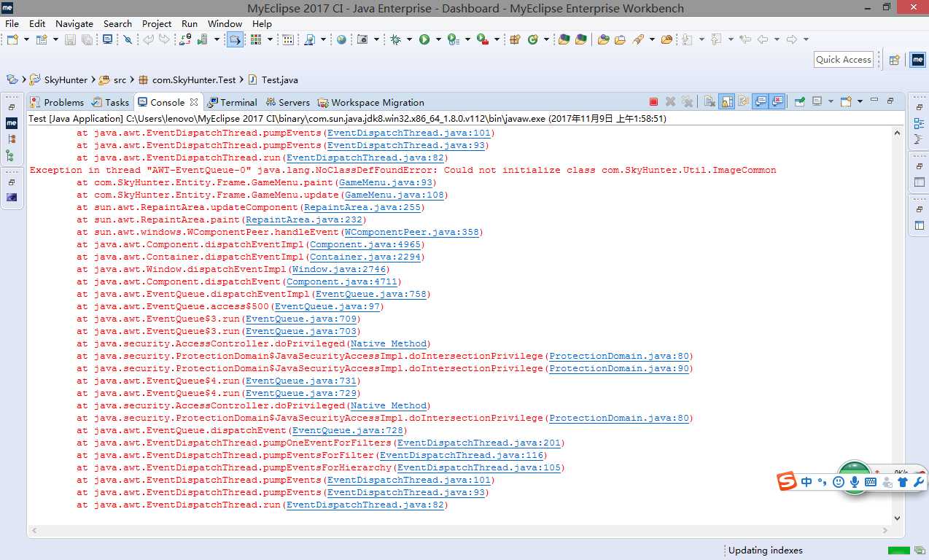Screen dimensions: 929x560
Task: Click the Pin Console icon
Action: pyautogui.click(x=799, y=102)
